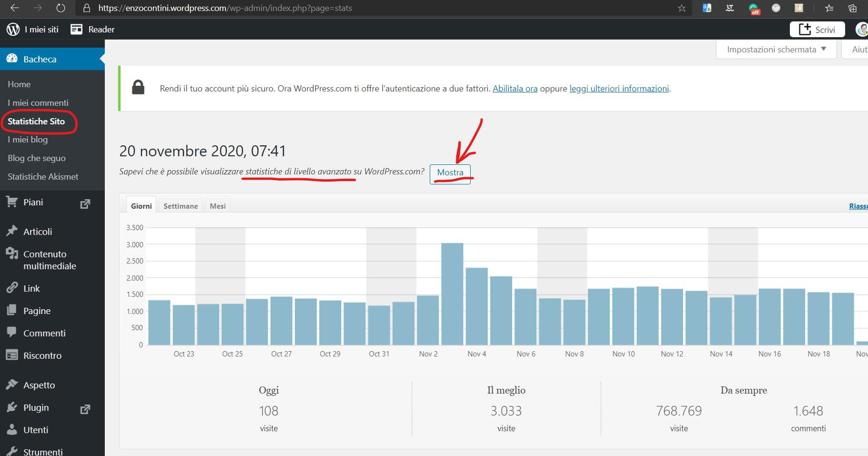Click the Plugin external link icon

85,409
